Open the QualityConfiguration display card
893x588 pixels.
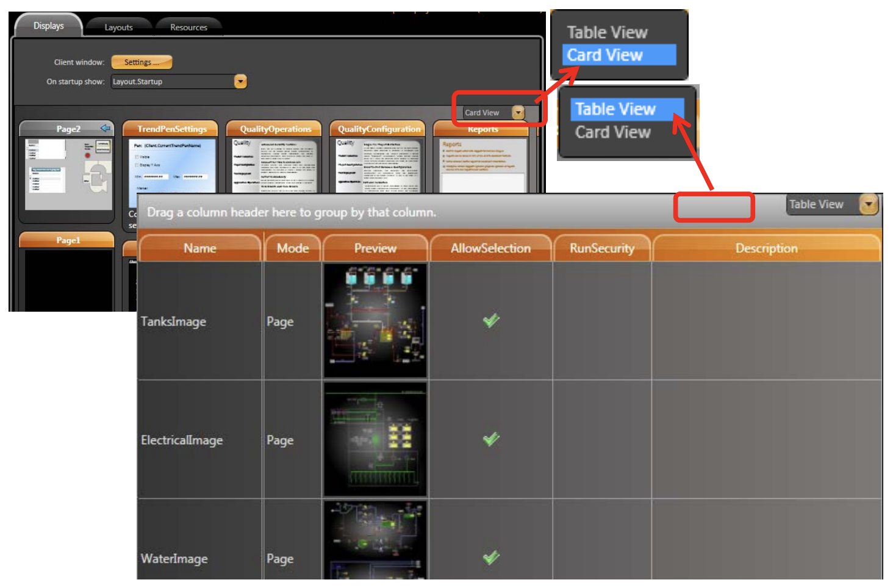click(x=378, y=157)
